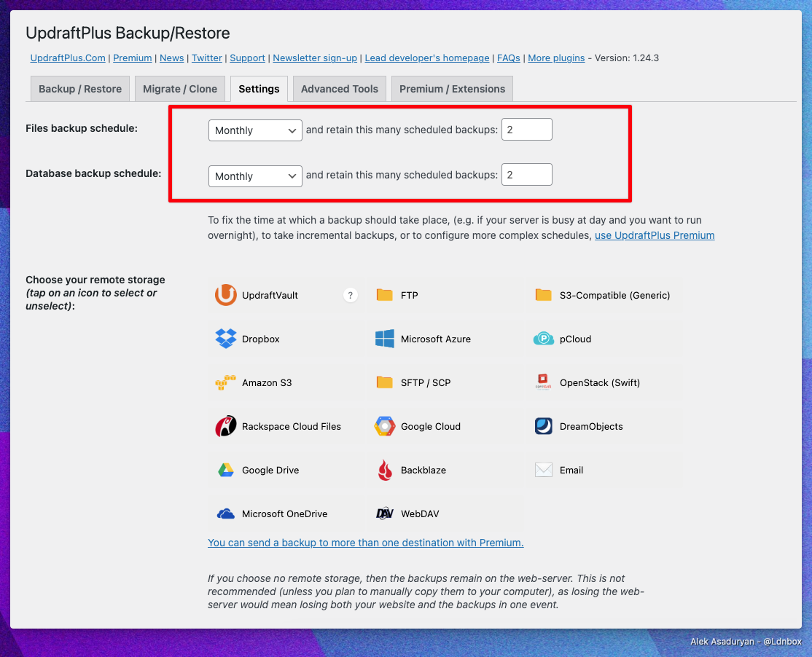The height and width of the screenshot is (657, 812).
Task: Click the Amazon S3 label text
Action: pos(267,383)
